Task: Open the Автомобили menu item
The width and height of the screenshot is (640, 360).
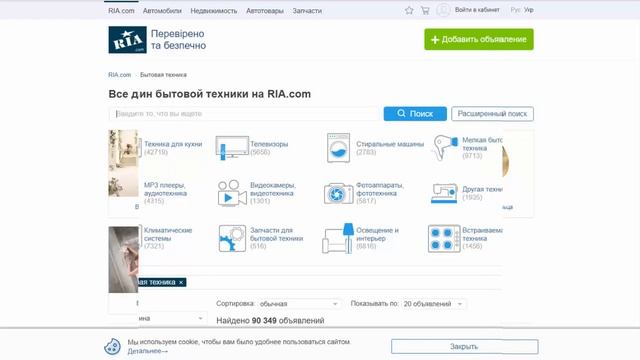Action: (x=162, y=11)
